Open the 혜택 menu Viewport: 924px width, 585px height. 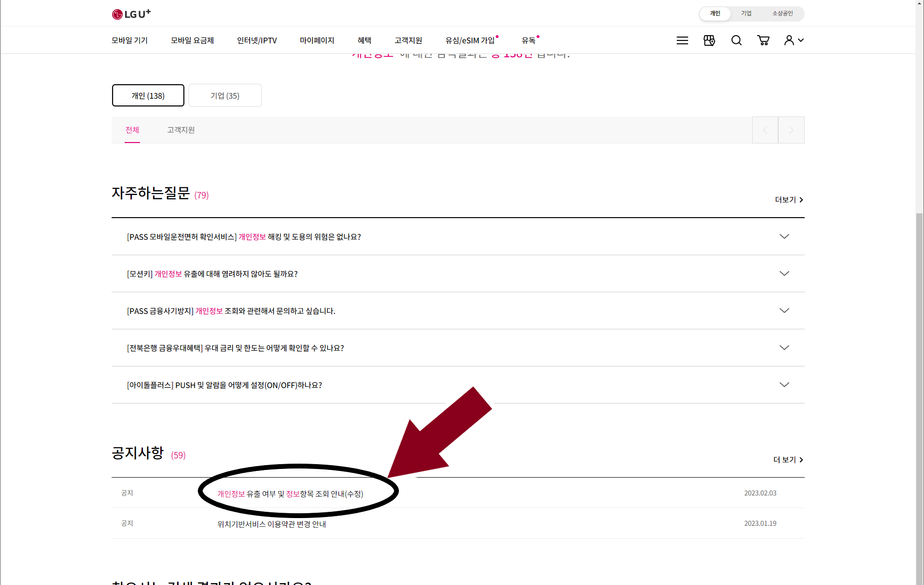[364, 40]
